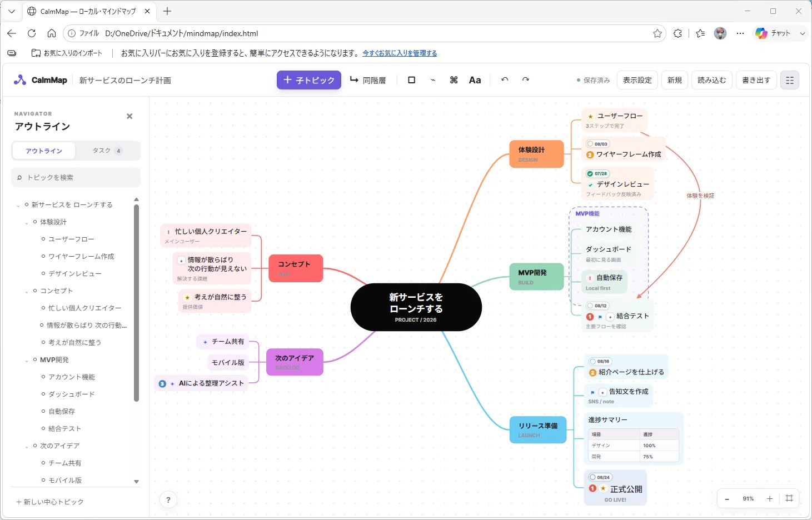Viewport: 812px width, 520px height.
Task: Collapse the コンセプト outline branch
Action: click(27, 292)
